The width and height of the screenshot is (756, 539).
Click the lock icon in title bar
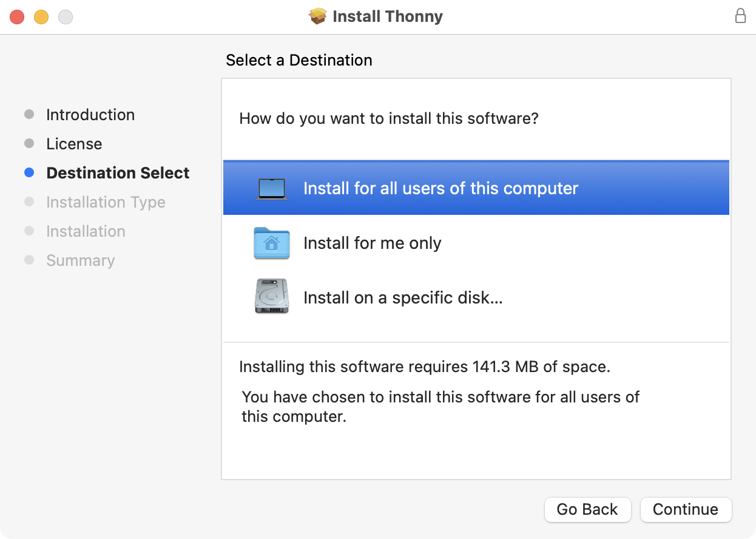point(740,16)
